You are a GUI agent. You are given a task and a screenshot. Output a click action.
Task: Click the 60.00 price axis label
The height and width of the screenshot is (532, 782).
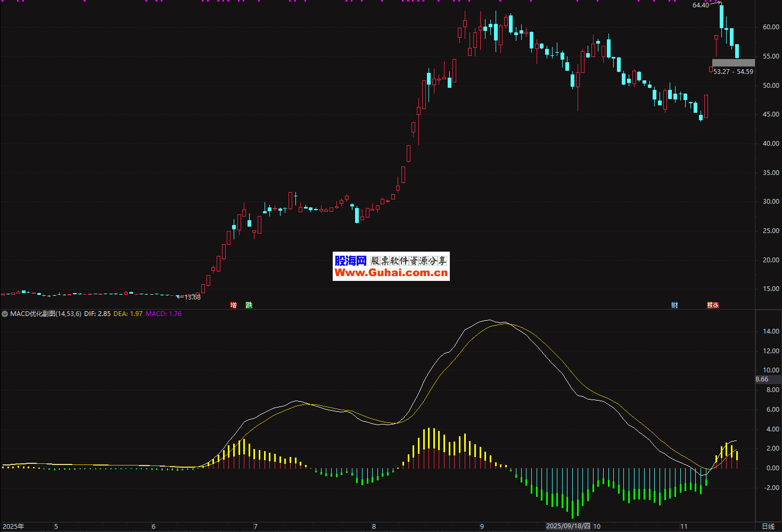[x=771, y=27]
